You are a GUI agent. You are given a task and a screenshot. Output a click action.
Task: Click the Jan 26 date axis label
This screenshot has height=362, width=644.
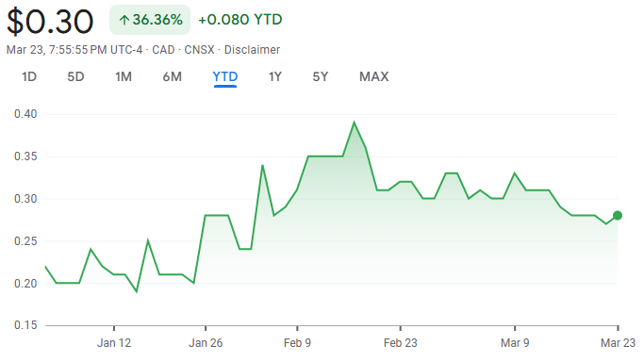206,343
